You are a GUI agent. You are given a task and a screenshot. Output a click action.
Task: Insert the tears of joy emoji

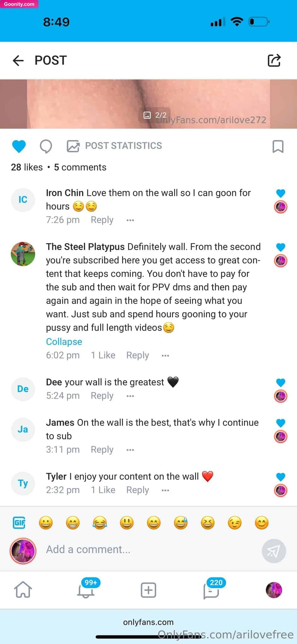click(100, 523)
